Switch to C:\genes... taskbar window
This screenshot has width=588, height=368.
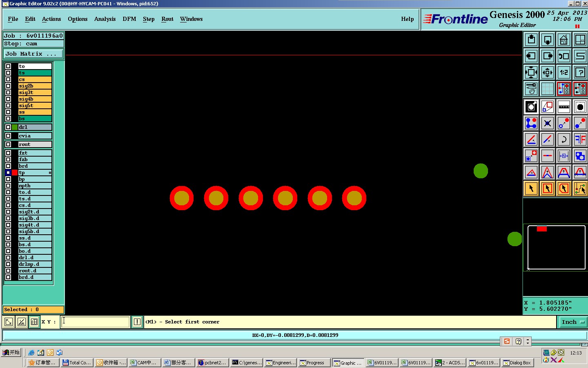(x=246, y=363)
